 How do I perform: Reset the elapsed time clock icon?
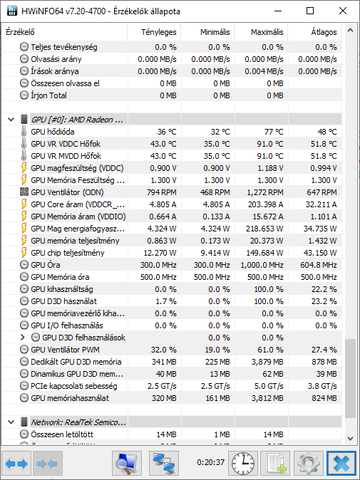click(243, 463)
